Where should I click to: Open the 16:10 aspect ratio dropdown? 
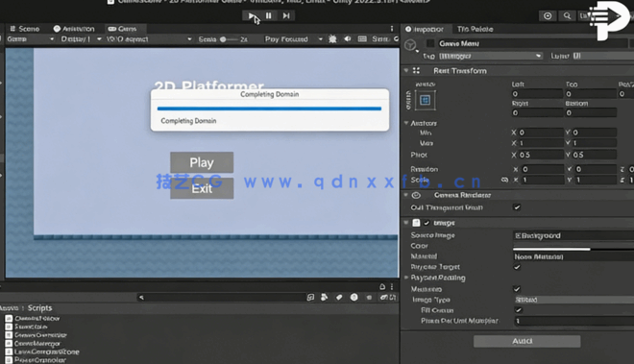coord(149,39)
